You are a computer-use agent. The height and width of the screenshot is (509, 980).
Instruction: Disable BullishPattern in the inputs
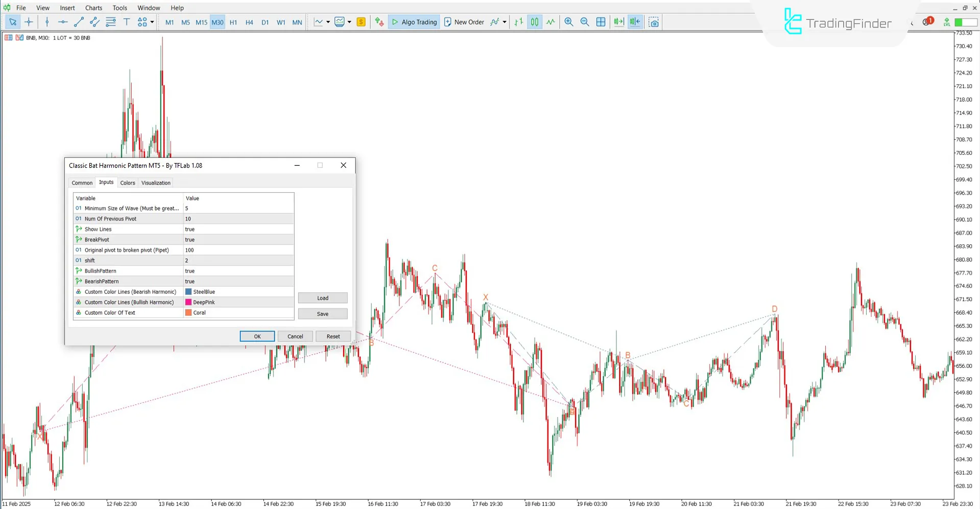point(238,271)
